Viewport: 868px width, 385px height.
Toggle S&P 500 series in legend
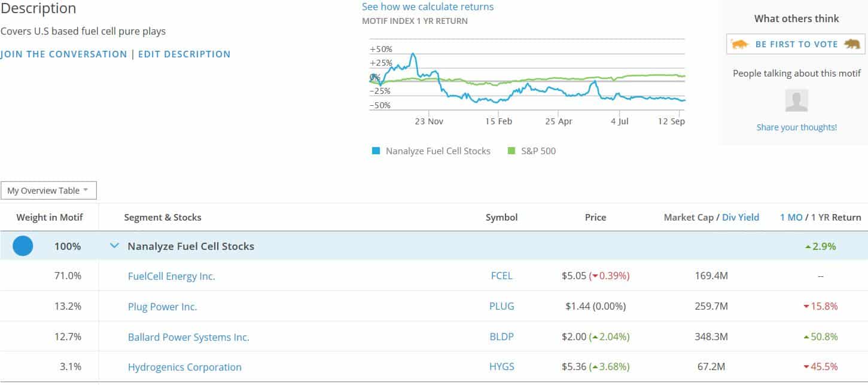(532, 151)
